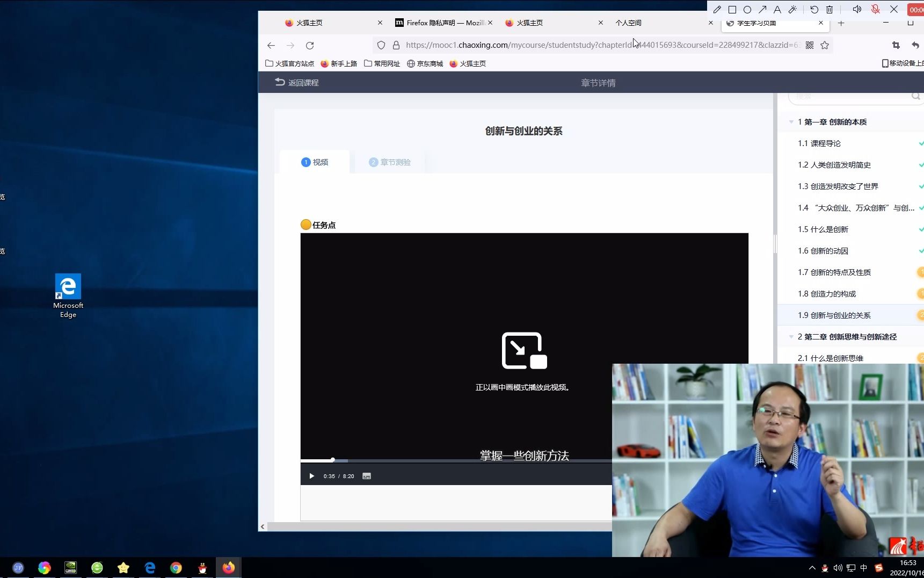
Task: Click picture-in-picture icon in video area
Action: point(524,351)
